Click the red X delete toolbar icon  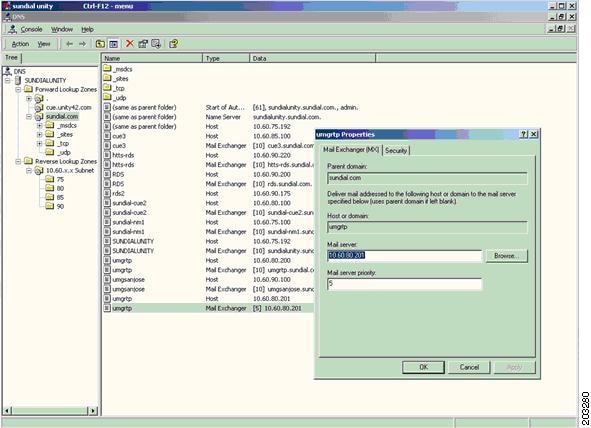[130, 44]
